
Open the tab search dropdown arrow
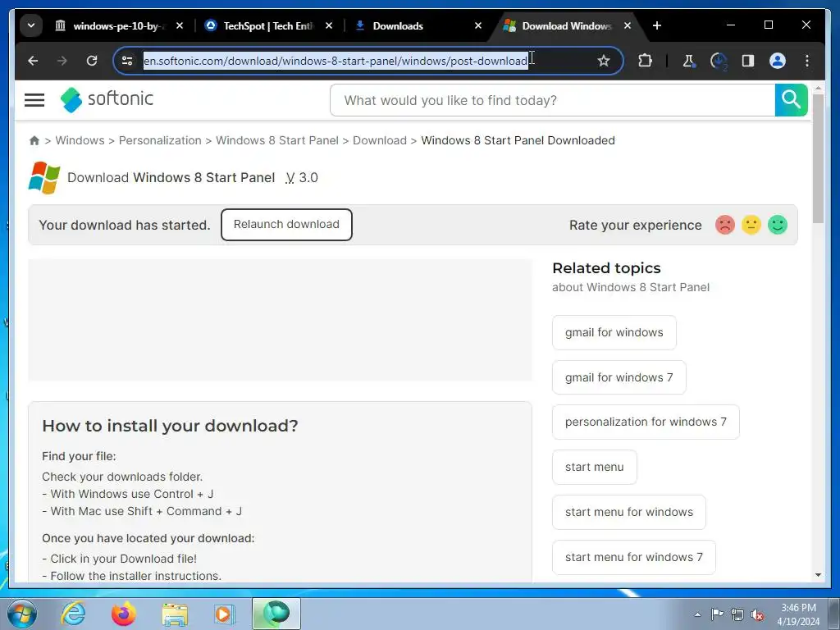[x=31, y=25]
